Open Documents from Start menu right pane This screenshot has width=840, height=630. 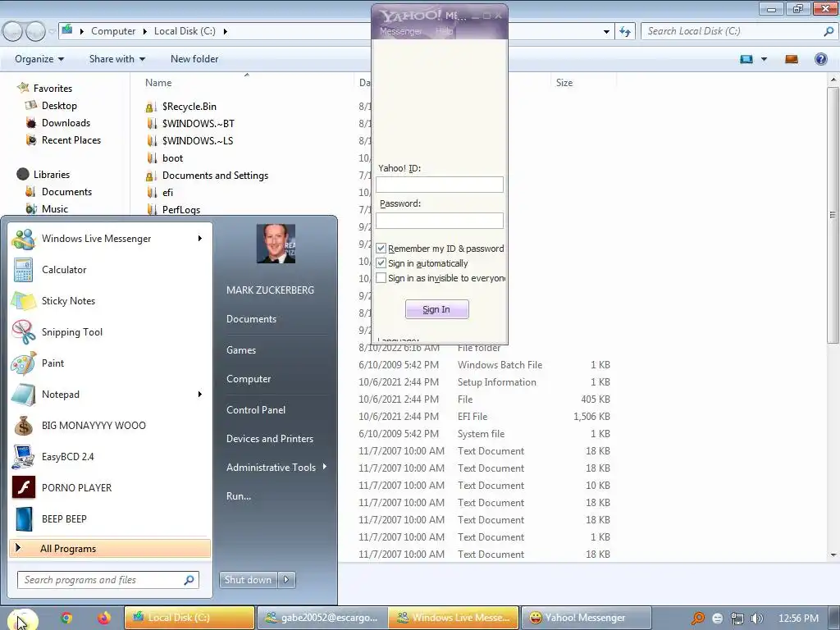pyautogui.click(x=251, y=319)
